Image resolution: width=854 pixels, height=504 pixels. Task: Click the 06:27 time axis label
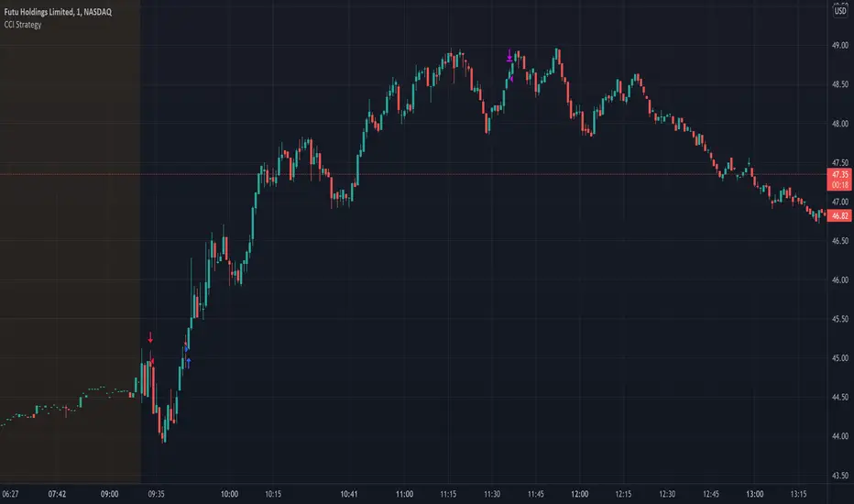click(x=16, y=494)
